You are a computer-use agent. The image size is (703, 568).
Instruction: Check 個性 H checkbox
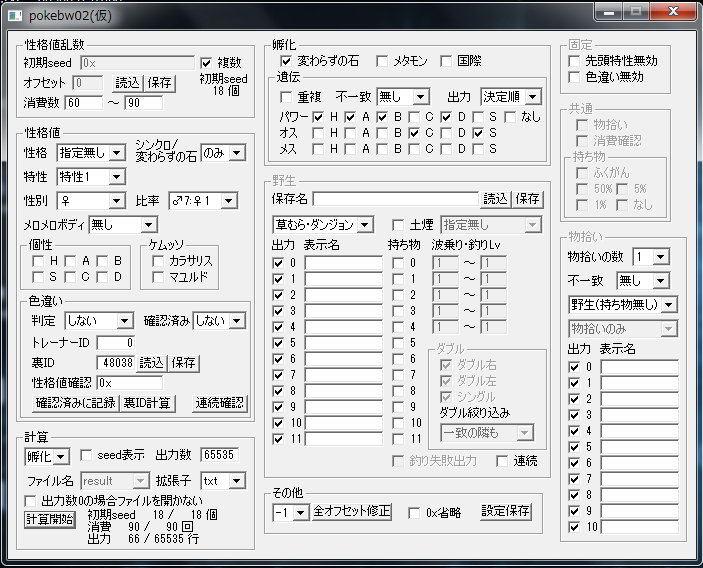pos(38,261)
